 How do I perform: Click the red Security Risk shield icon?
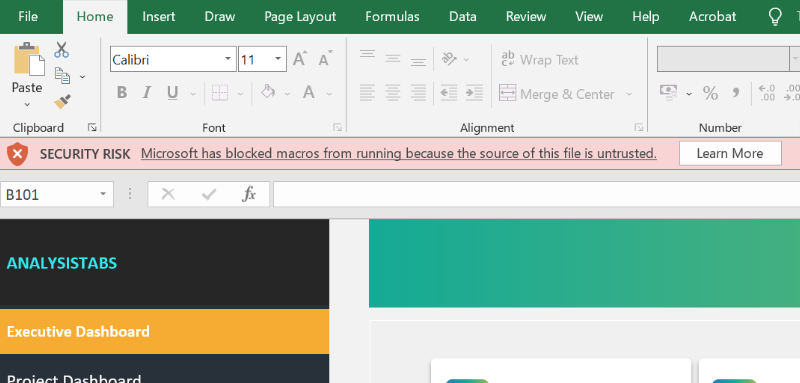click(x=18, y=154)
